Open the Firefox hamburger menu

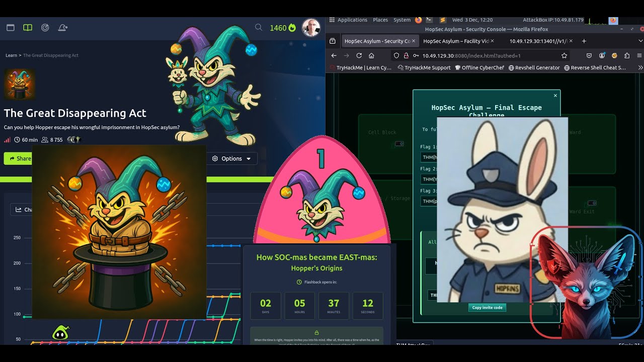(x=639, y=56)
